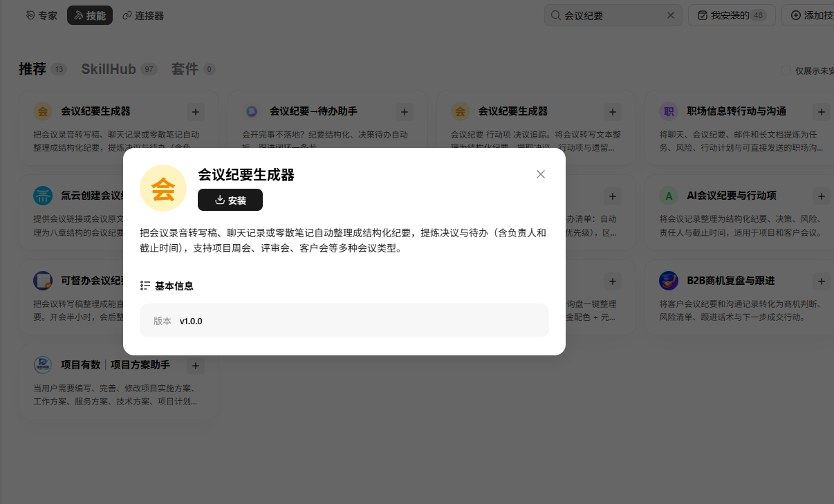Click plus on the card mentioning 优先级
Image resolution: width=834 pixels, height=504 pixels.
(613, 196)
